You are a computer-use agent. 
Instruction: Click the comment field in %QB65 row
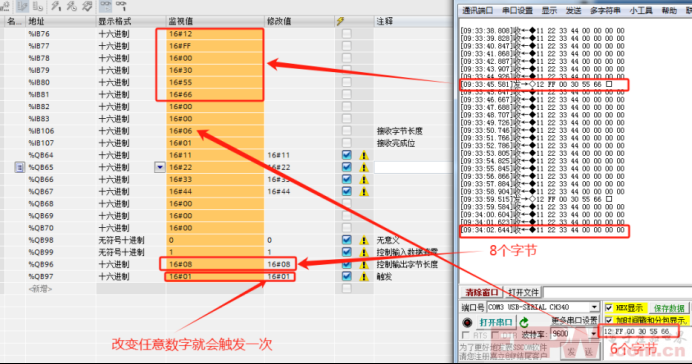pyautogui.click(x=414, y=167)
